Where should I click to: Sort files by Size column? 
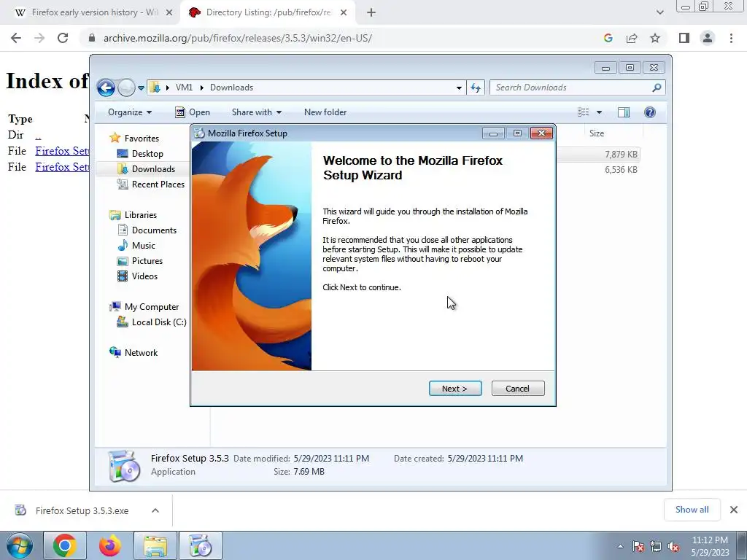[597, 133]
